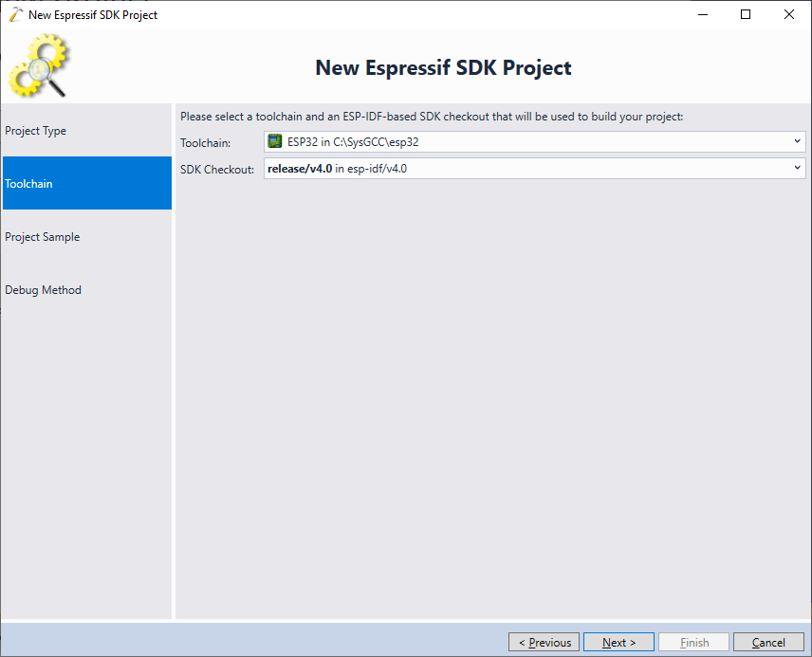
Task: Switch to the Debug Method step
Action: (87, 289)
